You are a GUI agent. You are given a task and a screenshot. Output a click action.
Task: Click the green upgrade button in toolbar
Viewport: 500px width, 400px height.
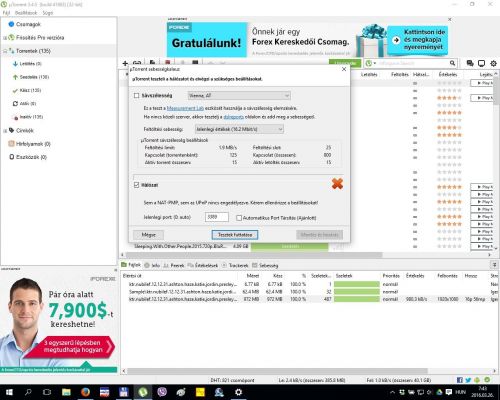tap(345, 63)
